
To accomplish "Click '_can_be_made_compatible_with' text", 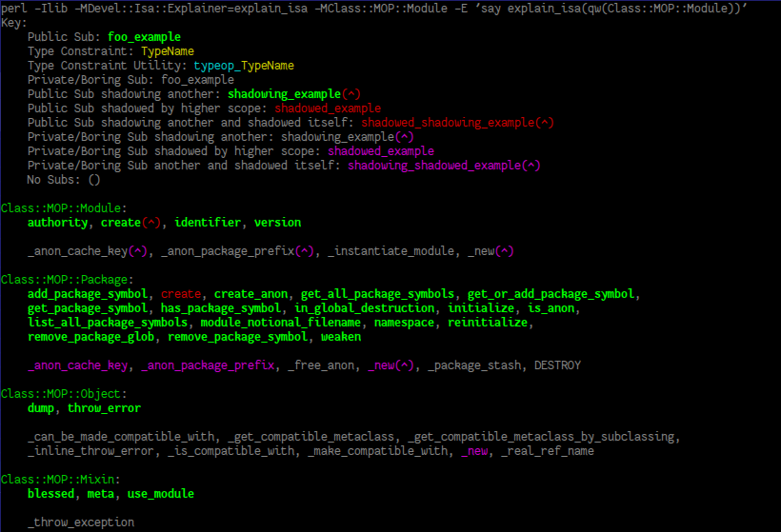I will pos(121,437).
